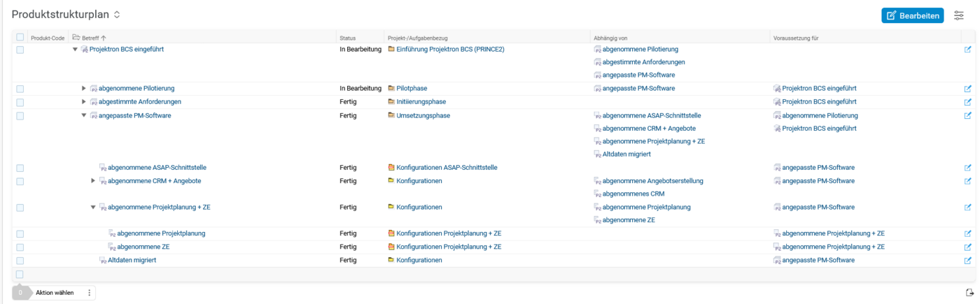Open view settings sliders icon
This screenshot has height=304, width=980.
tap(958, 15)
